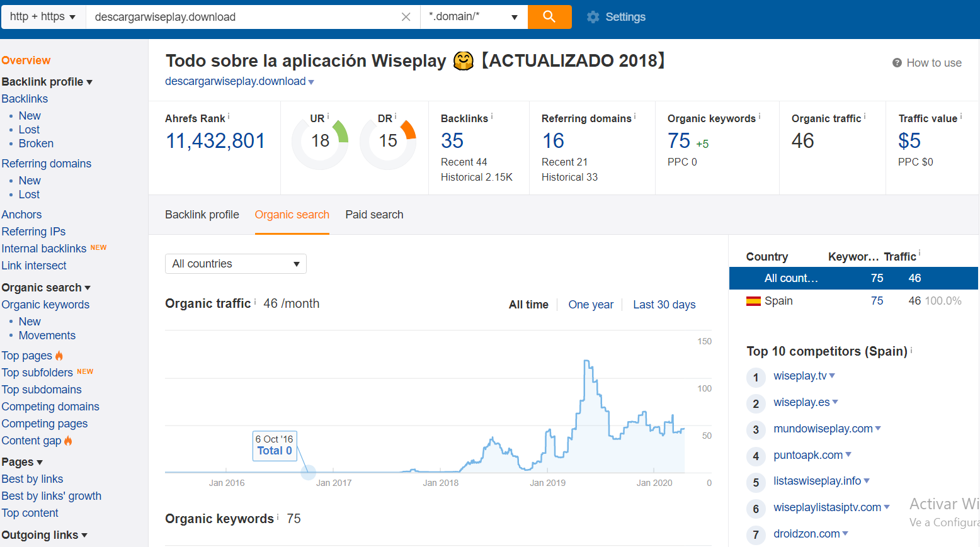Open the http + https protocol dropdown

pyautogui.click(x=43, y=17)
